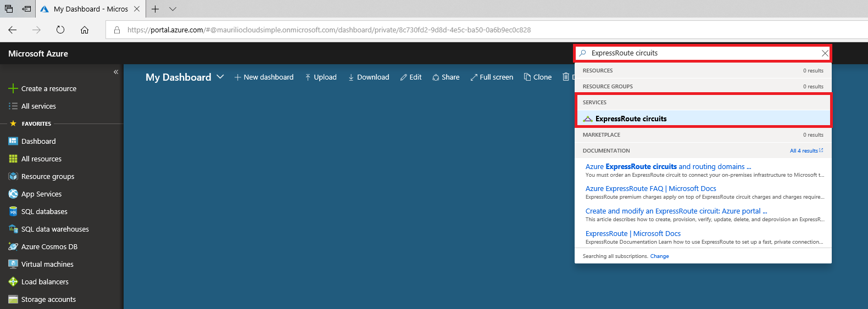Click the Load balancers icon
Screen dimensions: 868x309
coord(13,282)
